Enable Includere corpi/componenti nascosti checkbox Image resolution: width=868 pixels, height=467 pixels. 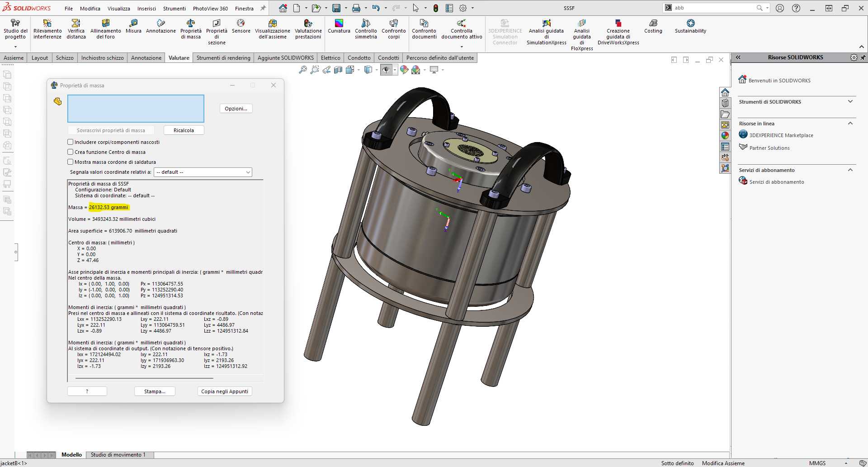pyautogui.click(x=71, y=142)
